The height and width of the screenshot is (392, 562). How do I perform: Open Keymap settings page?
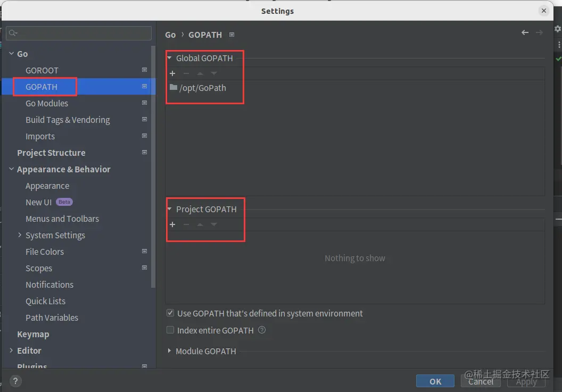33,334
